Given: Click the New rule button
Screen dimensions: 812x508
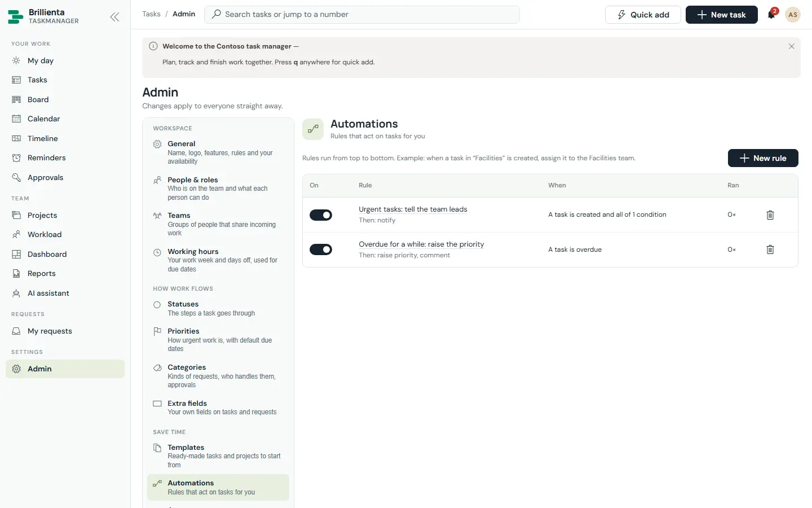Looking at the screenshot, I should point(763,158).
